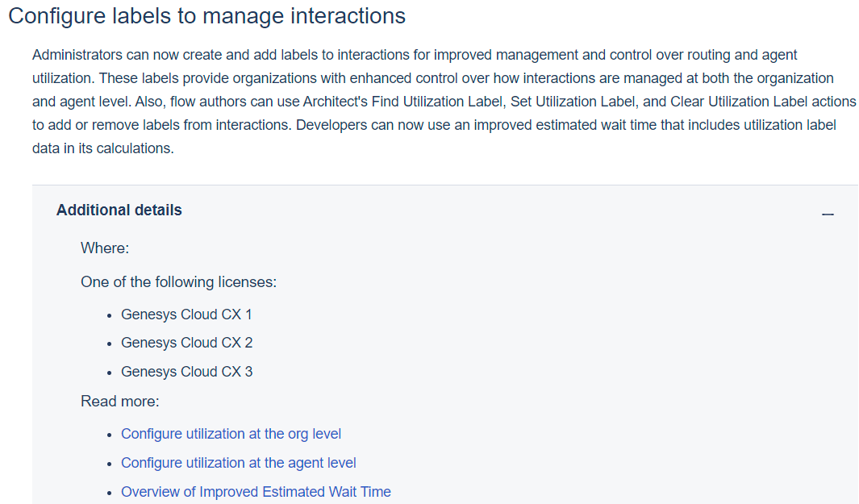The width and height of the screenshot is (859, 504).
Task: Select the Genesys Cloud CX 2 list item
Action: pyautogui.click(x=186, y=342)
